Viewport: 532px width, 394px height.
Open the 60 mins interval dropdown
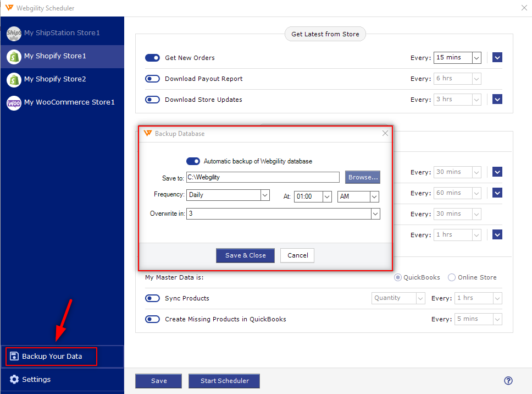(x=457, y=193)
